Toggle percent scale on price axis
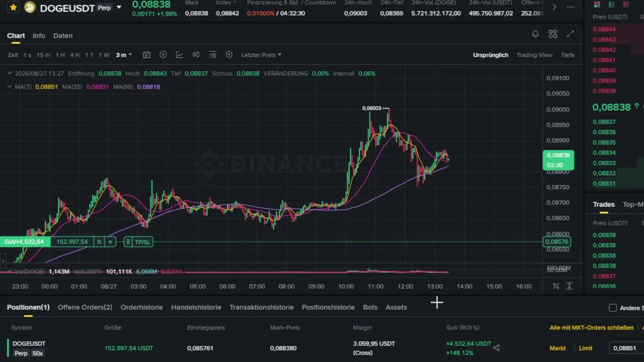Screen dimensions: 644x362 556,286
